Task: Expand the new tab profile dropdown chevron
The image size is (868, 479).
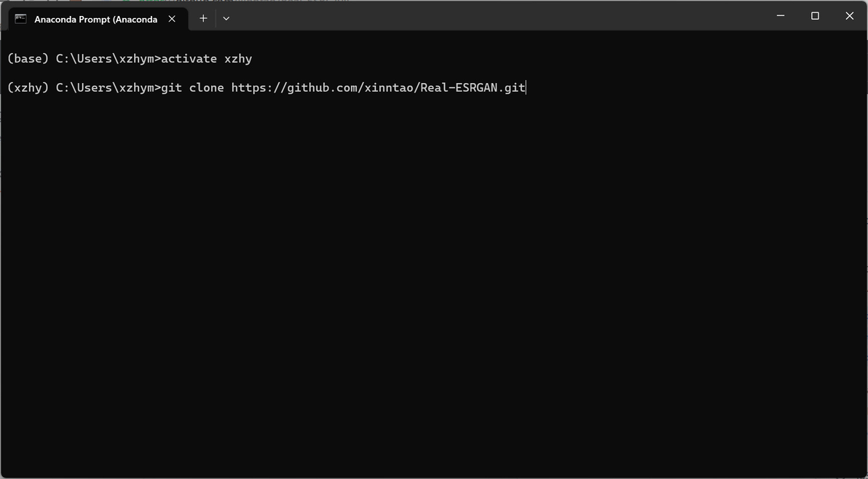Action: (226, 19)
